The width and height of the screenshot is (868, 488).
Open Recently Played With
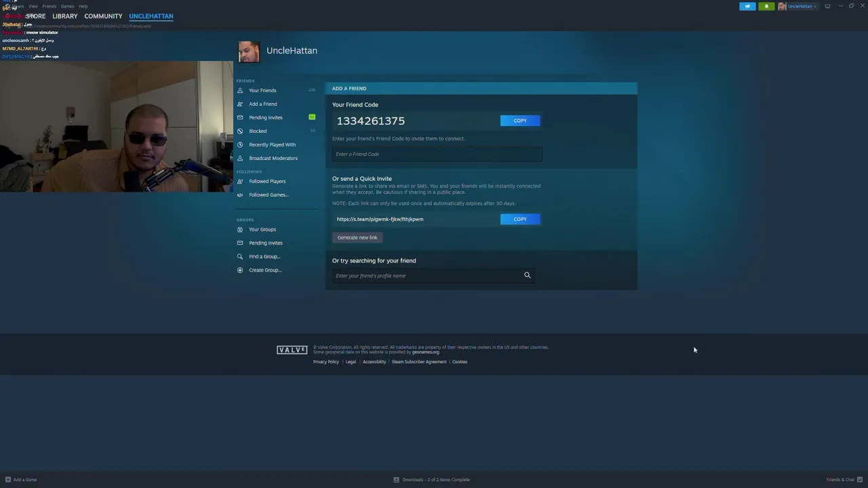coord(272,144)
